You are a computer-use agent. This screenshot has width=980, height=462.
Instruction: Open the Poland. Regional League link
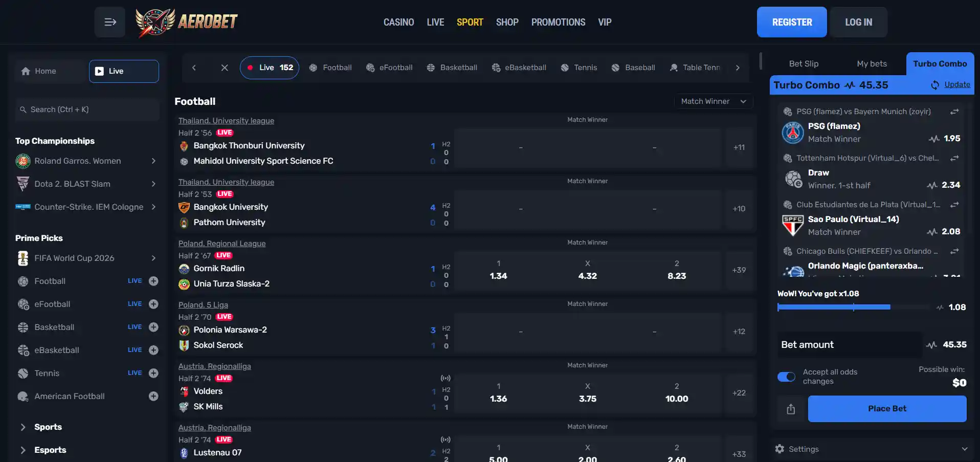(222, 244)
